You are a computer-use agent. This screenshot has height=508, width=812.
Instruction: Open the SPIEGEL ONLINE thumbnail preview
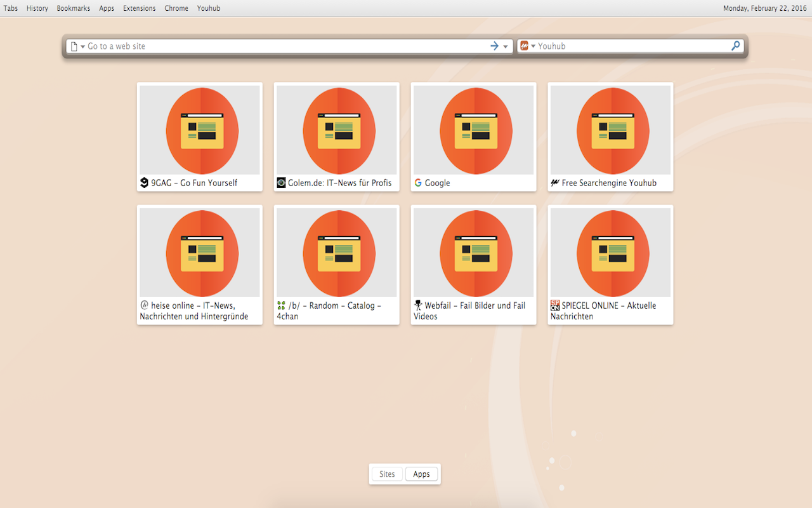(611, 253)
